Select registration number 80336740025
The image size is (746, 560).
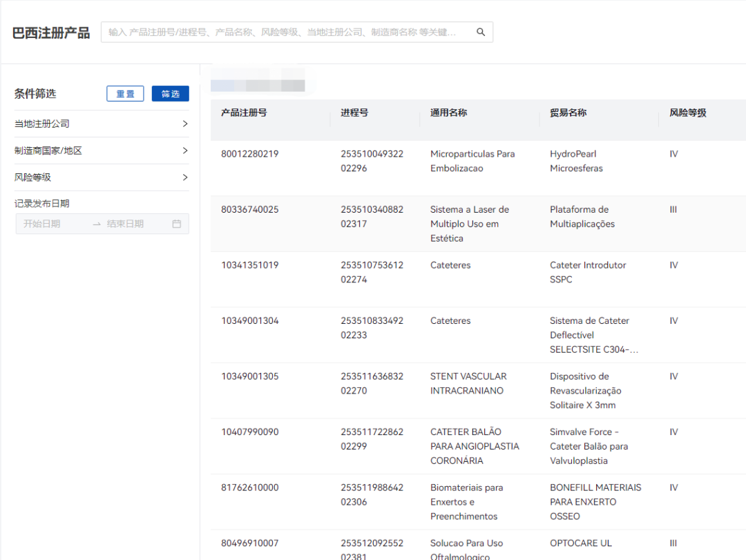click(x=250, y=210)
